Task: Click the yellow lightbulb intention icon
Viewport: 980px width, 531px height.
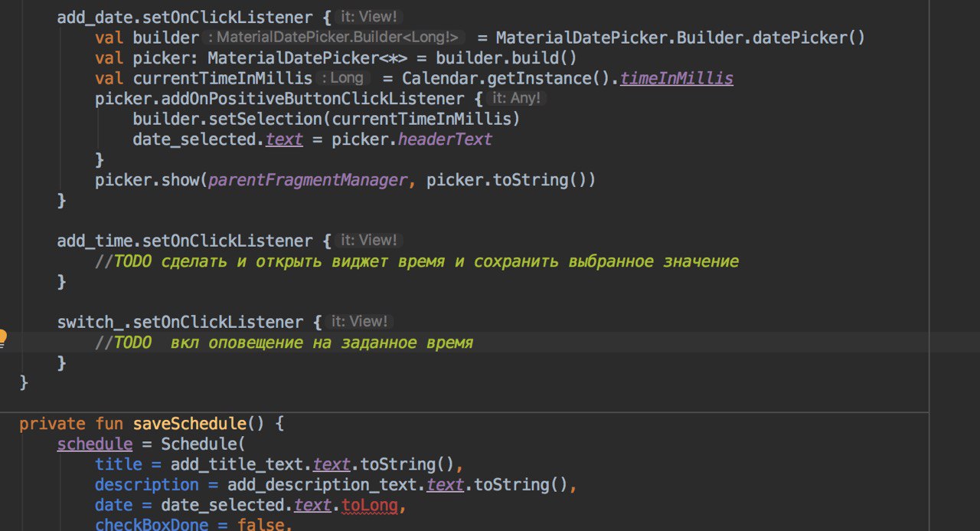Action: coord(2,338)
